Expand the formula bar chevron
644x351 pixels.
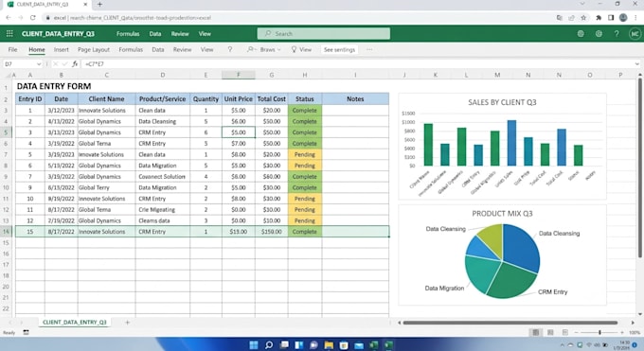(x=637, y=64)
